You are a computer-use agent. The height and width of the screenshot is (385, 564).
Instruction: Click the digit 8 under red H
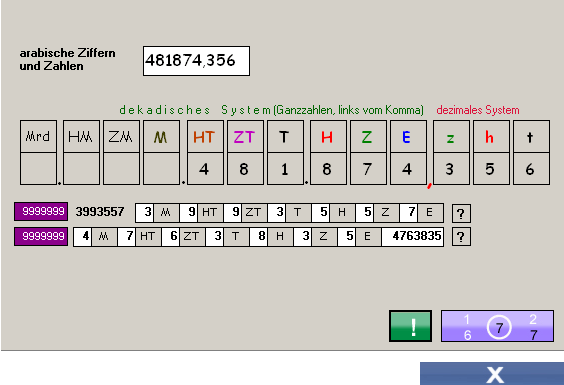(x=328, y=169)
